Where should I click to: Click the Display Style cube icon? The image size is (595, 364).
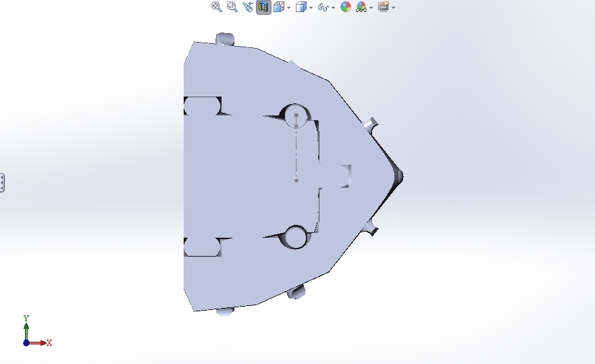coord(301,7)
